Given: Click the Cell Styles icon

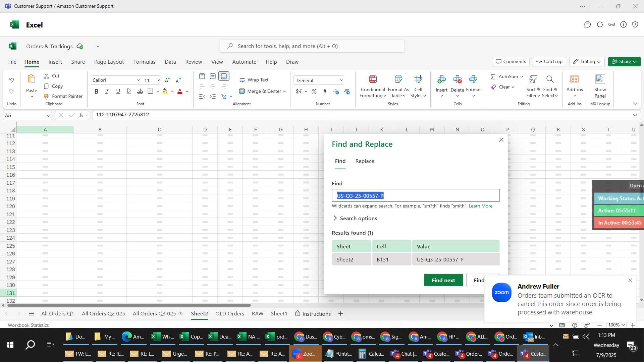Looking at the screenshot, I should coord(418,79).
